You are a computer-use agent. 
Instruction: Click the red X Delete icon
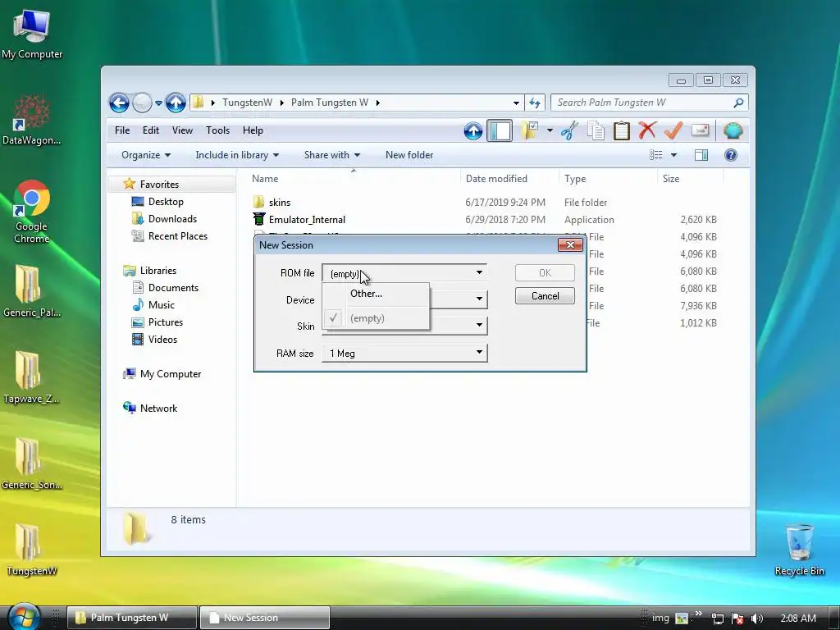(x=647, y=130)
